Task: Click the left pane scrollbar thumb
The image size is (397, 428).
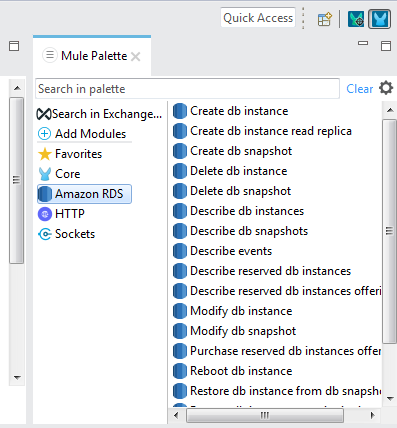Action: point(16,180)
